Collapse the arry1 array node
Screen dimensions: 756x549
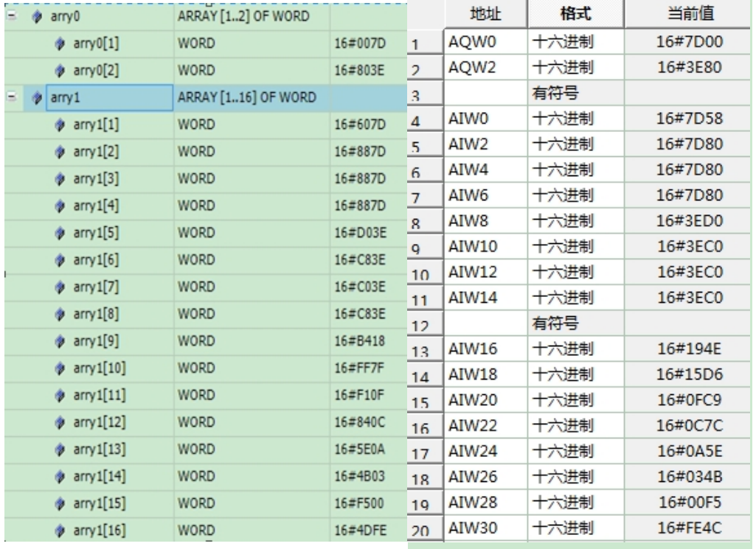[12, 97]
